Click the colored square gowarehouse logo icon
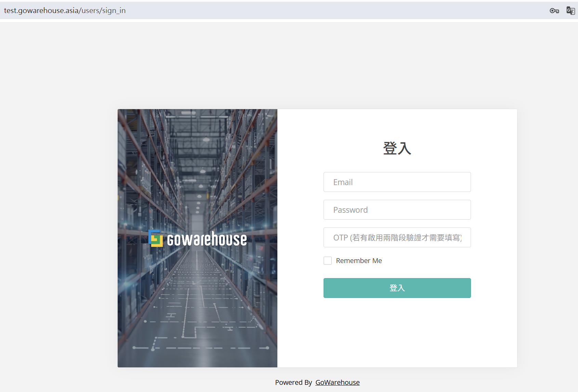The height and width of the screenshot is (392, 578). 156,238
